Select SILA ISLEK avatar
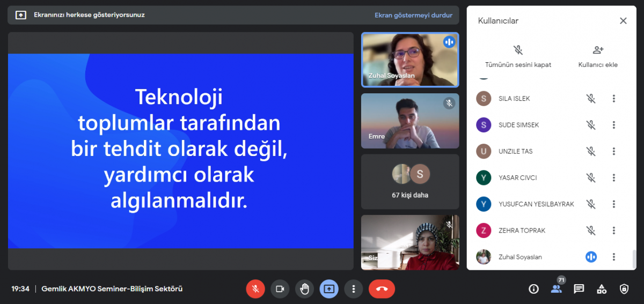The width and height of the screenshot is (644, 304). click(x=484, y=99)
